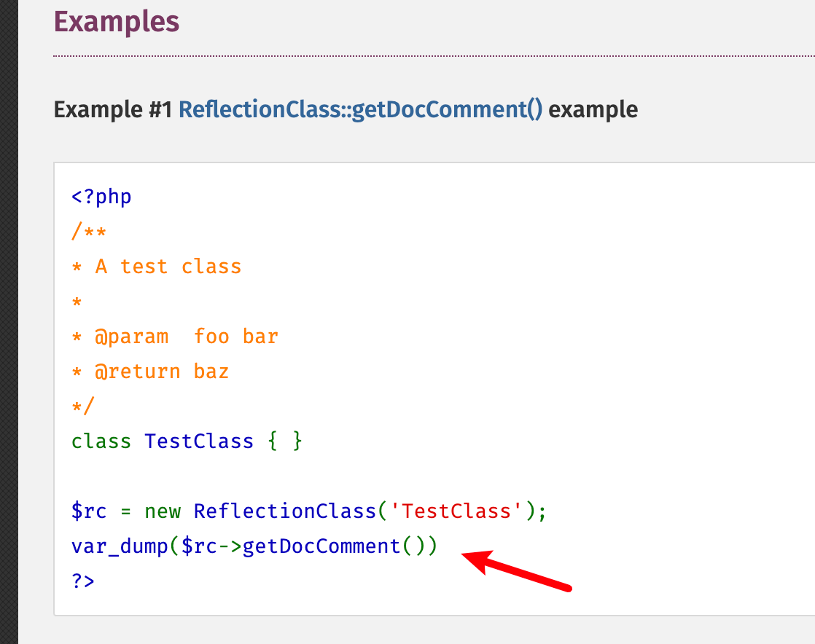
Task: Click the 'A test class' docblock text
Action: coord(156,266)
